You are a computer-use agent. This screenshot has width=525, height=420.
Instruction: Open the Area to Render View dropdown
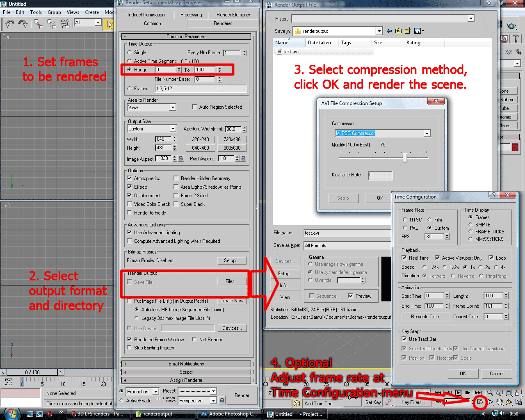click(x=173, y=107)
